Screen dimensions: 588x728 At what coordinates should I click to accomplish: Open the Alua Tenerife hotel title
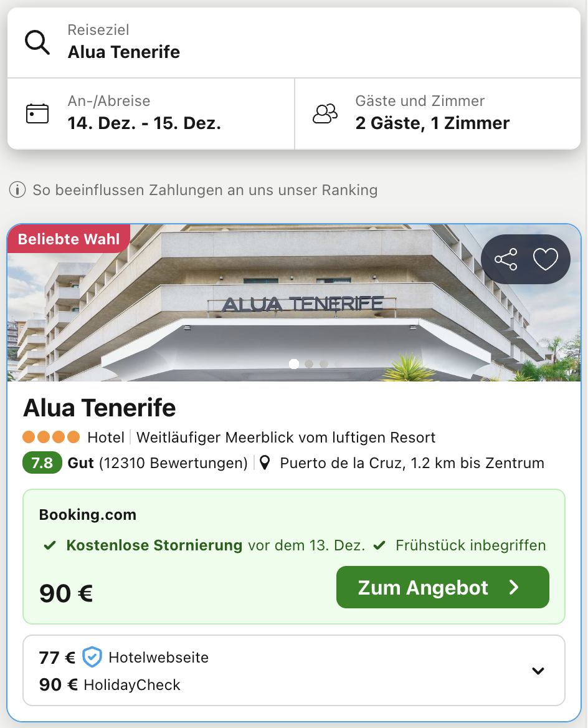point(100,408)
